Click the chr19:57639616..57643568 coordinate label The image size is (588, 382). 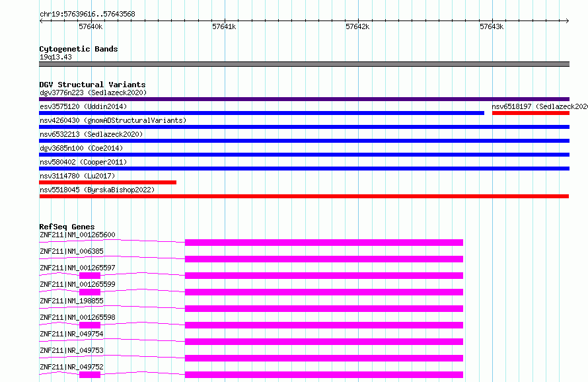point(87,15)
